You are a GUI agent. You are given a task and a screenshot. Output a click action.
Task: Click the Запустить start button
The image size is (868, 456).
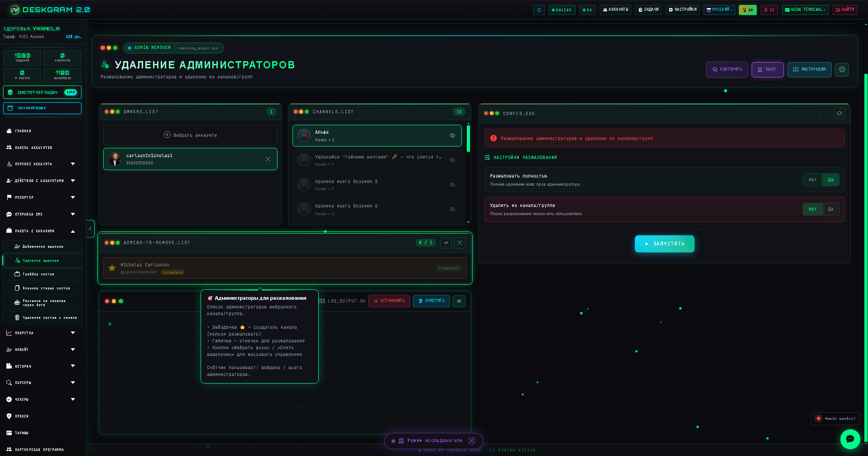[664, 244]
